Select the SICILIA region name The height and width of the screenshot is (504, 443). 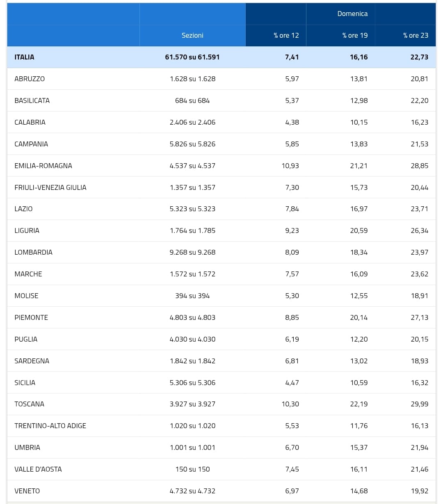pyautogui.click(x=25, y=383)
